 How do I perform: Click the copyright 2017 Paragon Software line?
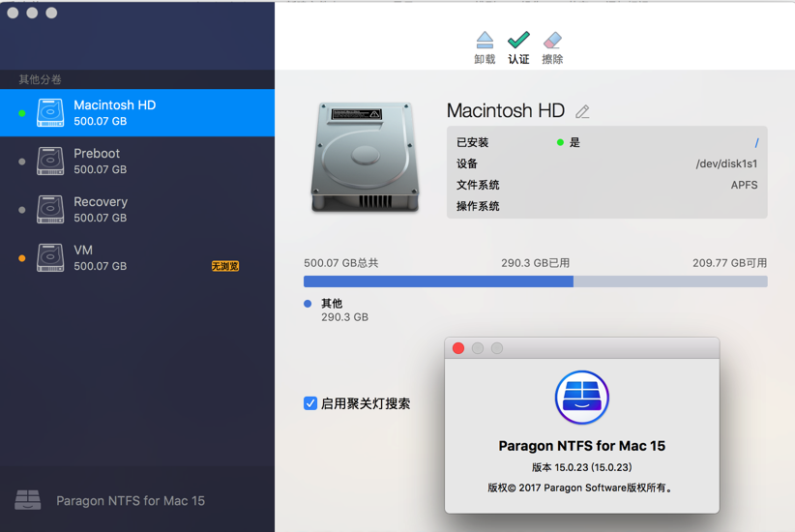click(581, 488)
